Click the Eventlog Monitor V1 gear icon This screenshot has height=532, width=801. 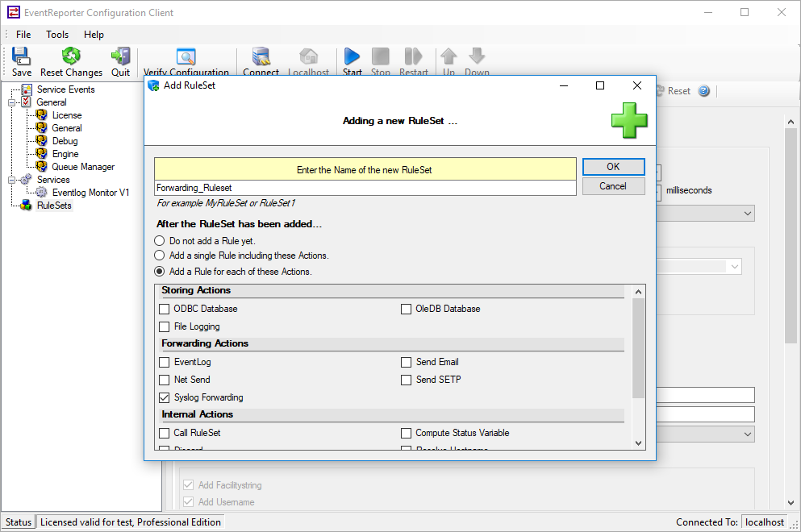click(x=41, y=192)
